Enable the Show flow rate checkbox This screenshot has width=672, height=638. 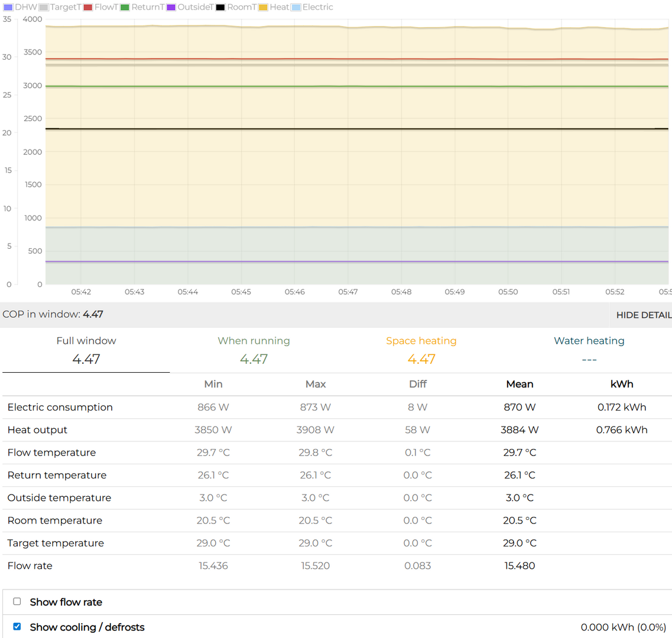[x=17, y=601]
